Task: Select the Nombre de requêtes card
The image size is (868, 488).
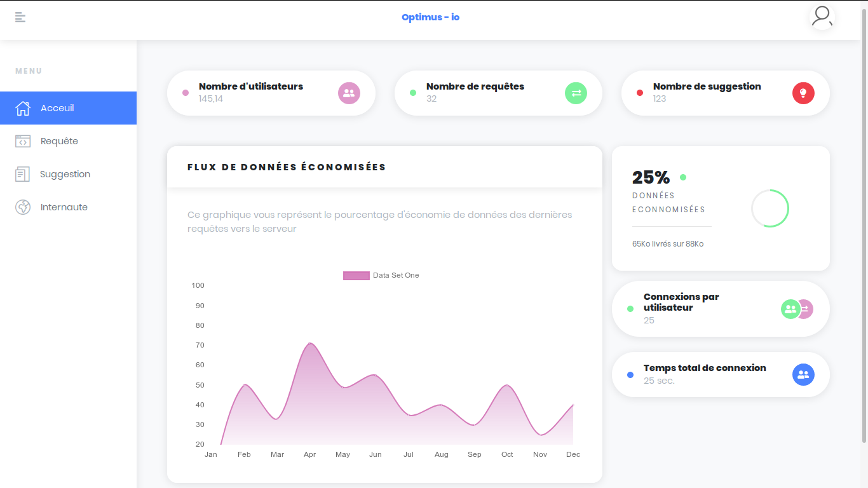Action: coord(483,93)
